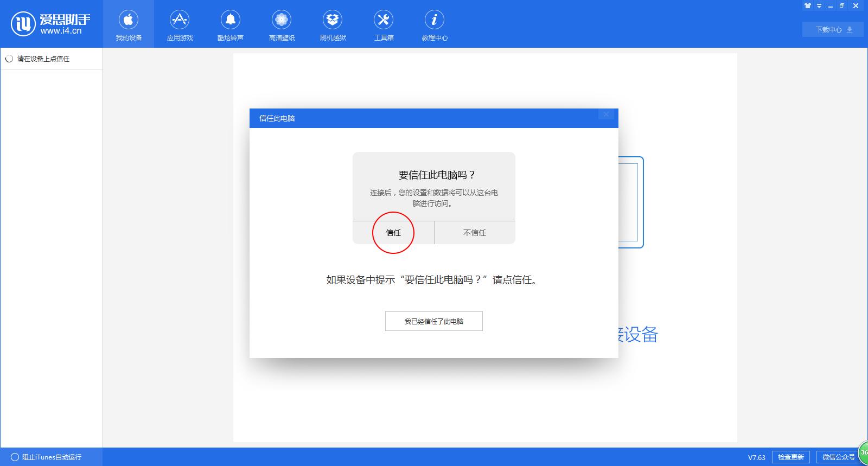Minimize the 爱思助手 window
The height and width of the screenshot is (466, 868).
831,6
